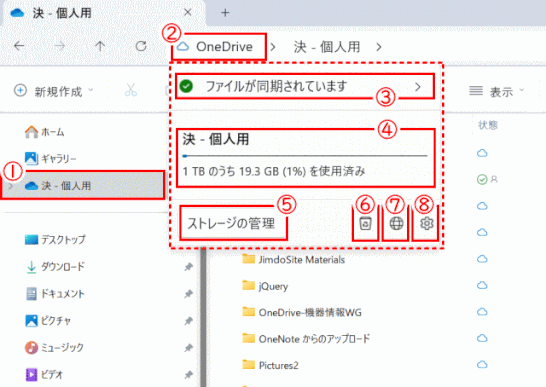Click the scissors cut icon
The image size is (546, 387).
(x=131, y=90)
